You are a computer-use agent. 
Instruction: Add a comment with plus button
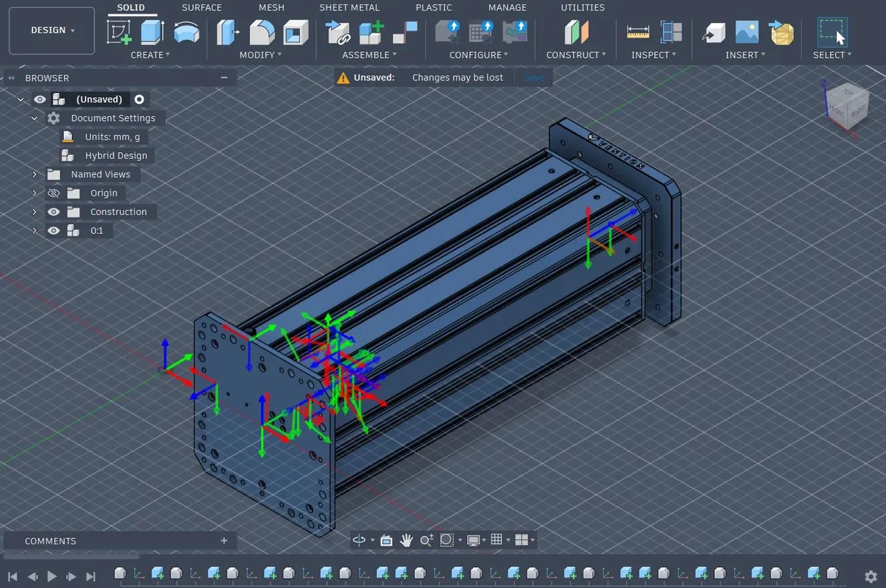click(224, 541)
